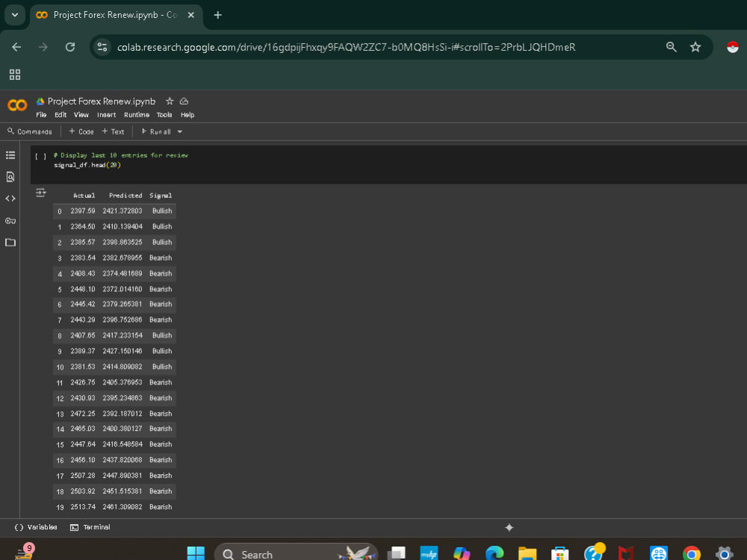Click the signal_df.head(20) code line

[x=87, y=165]
